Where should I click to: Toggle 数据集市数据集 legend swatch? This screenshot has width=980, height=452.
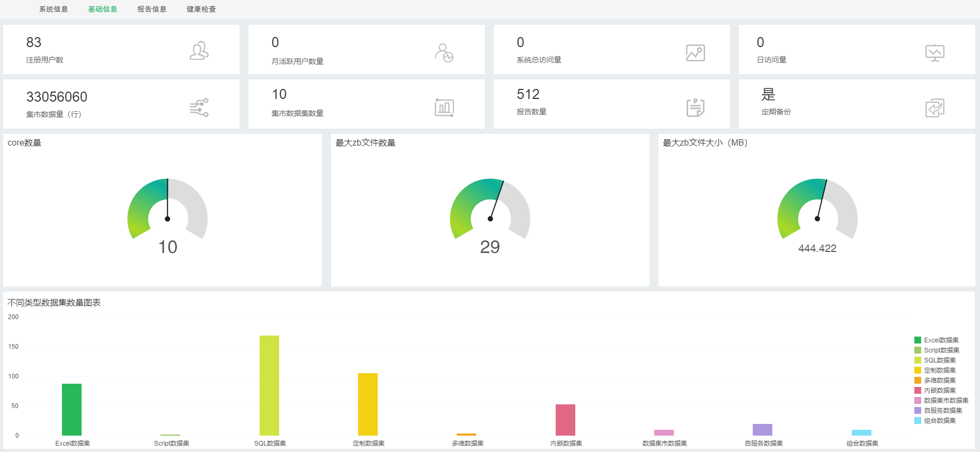coord(917,400)
